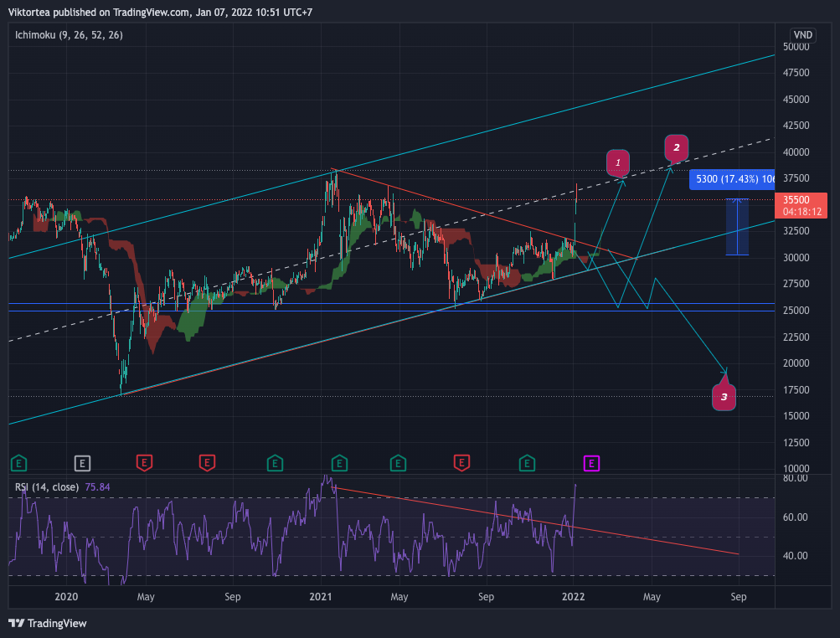The height and width of the screenshot is (638, 840).
Task: Click the 2020 time axis label
Action: [x=66, y=597]
